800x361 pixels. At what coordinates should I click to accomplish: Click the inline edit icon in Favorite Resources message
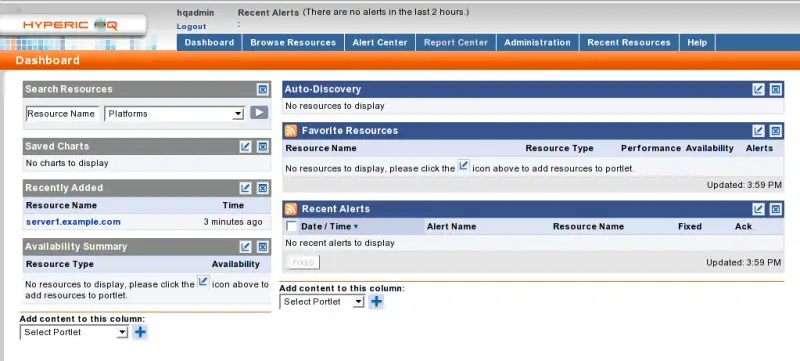pyautogui.click(x=463, y=166)
